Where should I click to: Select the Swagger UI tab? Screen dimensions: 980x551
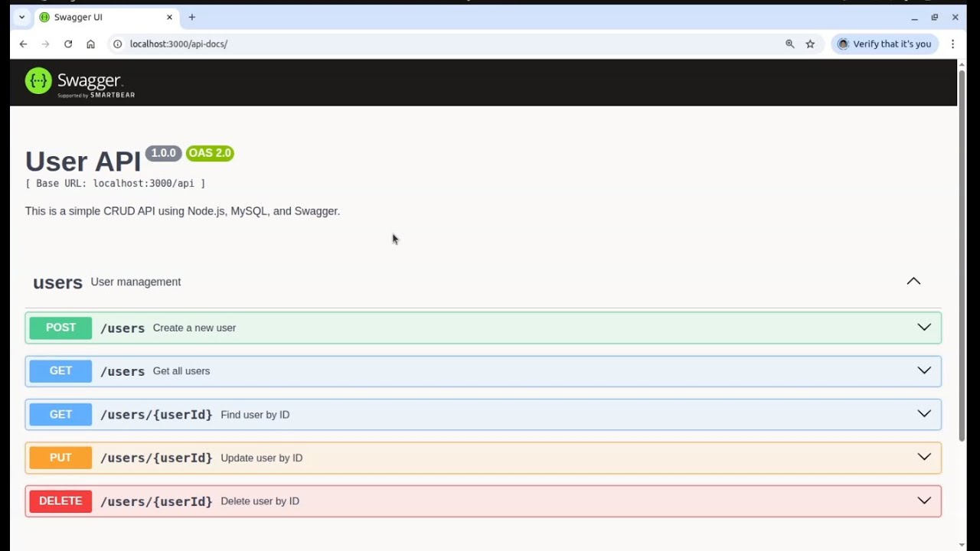pyautogui.click(x=107, y=17)
